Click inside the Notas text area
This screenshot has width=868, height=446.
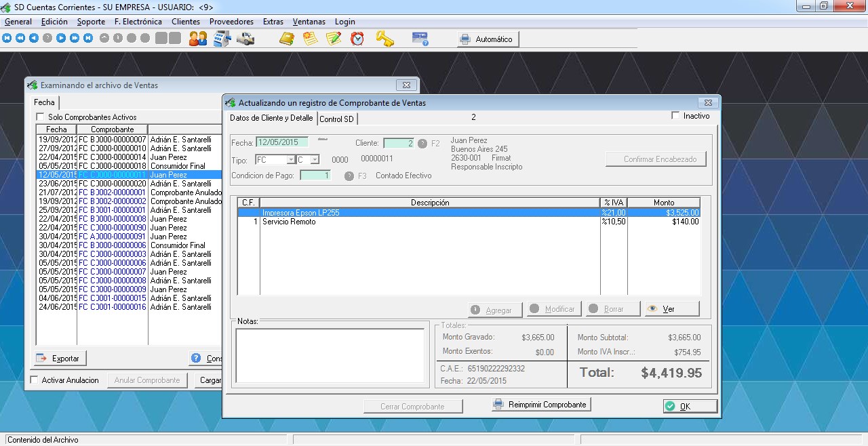[330, 356]
